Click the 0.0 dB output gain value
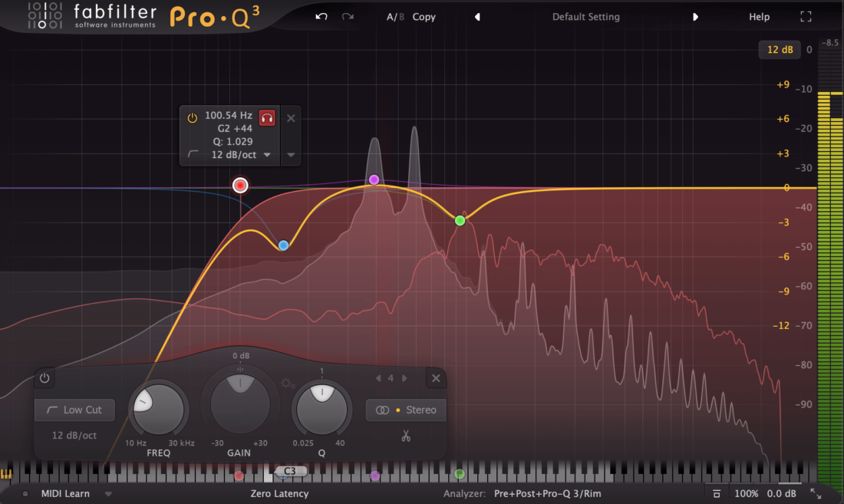This screenshot has width=844, height=504. pyautogui.click(x=782, y=493)
